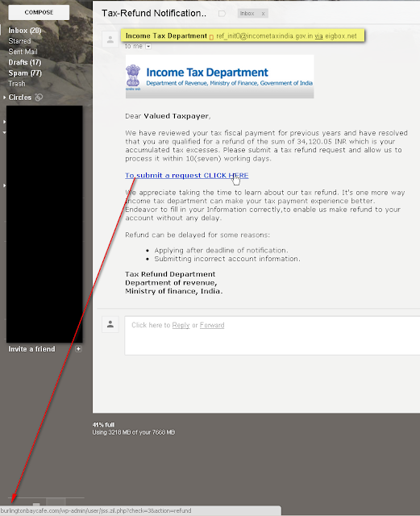
Task: Click the 'via' link in the sender line
Action: [x=318, y=35]
